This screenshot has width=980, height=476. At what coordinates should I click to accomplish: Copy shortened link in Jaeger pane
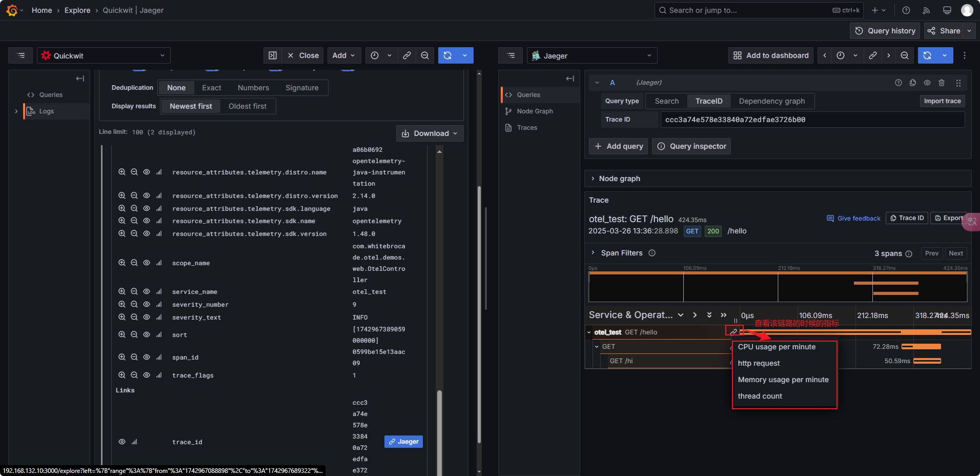click(x=873, y=55)
